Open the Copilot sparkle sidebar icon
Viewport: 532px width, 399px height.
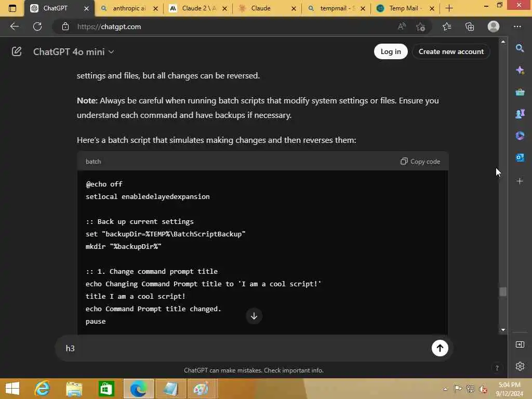[x=520, y=70]
